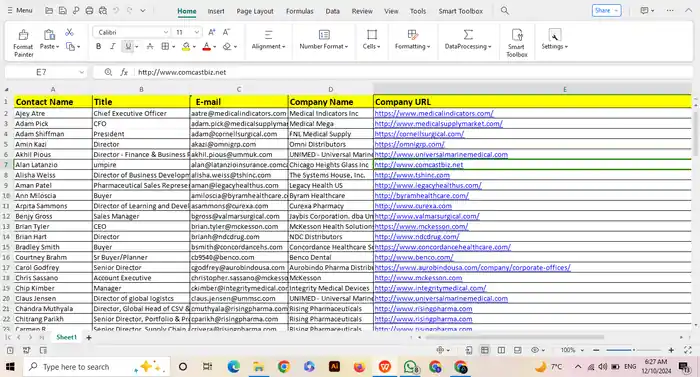700x377 pixels.
Task: Click the Paste clipboard icon
Action: coord(49,35)
